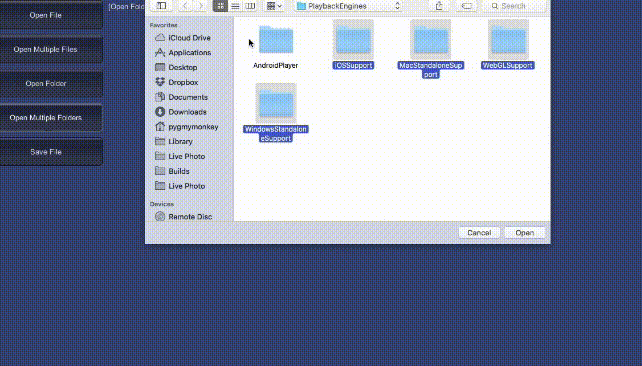Select Documents in the sidebar
Viewport: 642px width, 366px height.
pyautogui.click(x=188, y=97)
